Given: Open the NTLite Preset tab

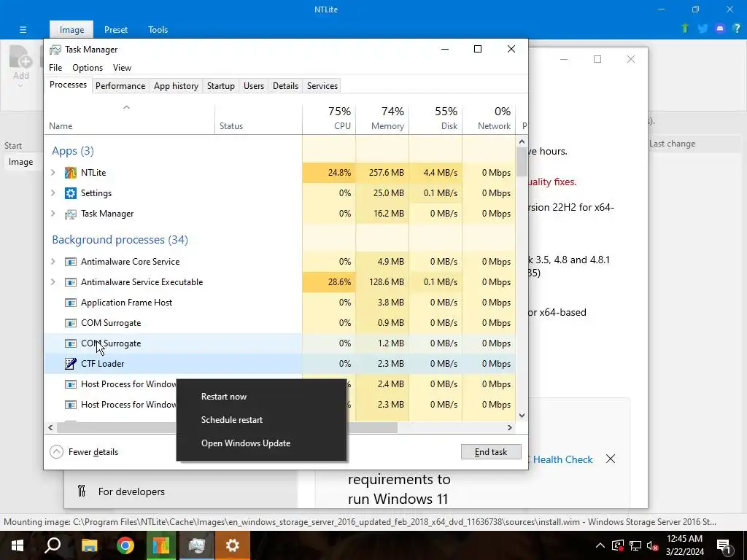Looking at the screenshot, I should point(116,29).
